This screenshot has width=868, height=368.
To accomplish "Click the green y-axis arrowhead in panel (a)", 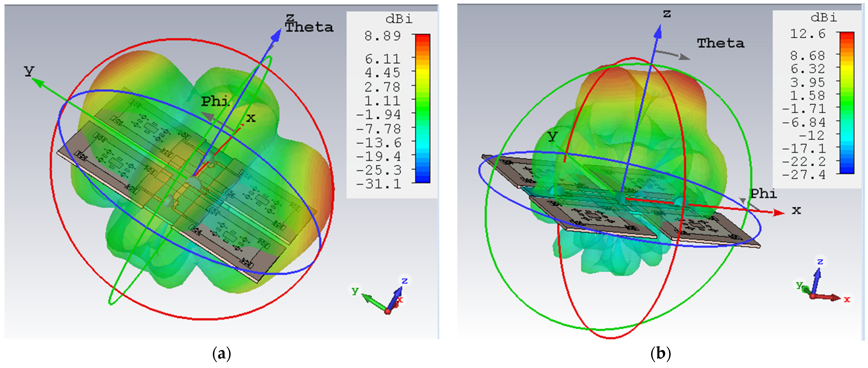I will (39, 82).
